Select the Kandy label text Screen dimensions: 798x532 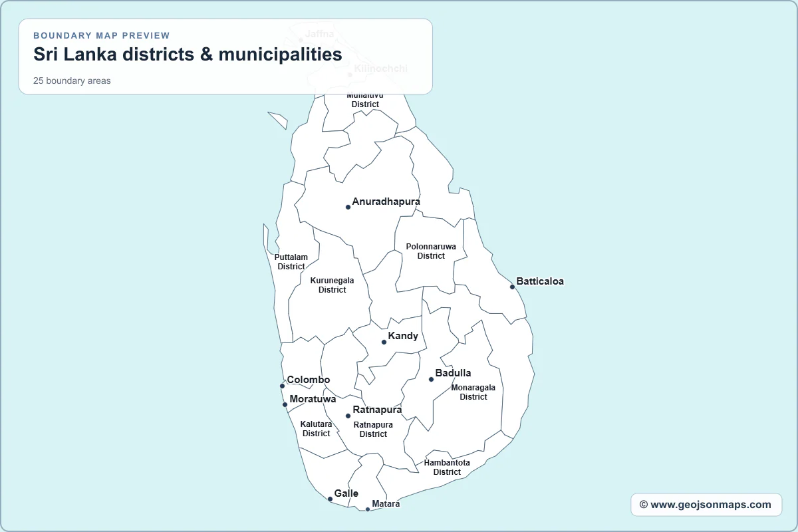[x=403, y=336]
